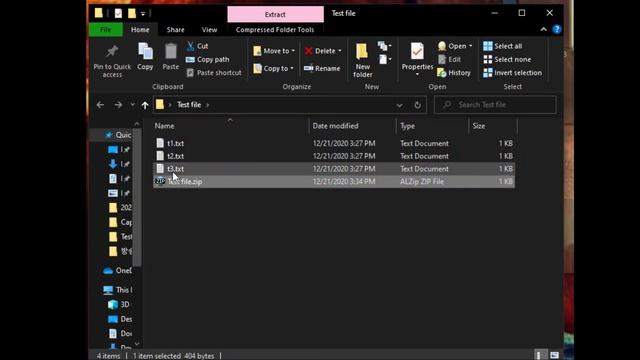Click Select none
This screenshot has width=640, height=360.
click(507, 60)
